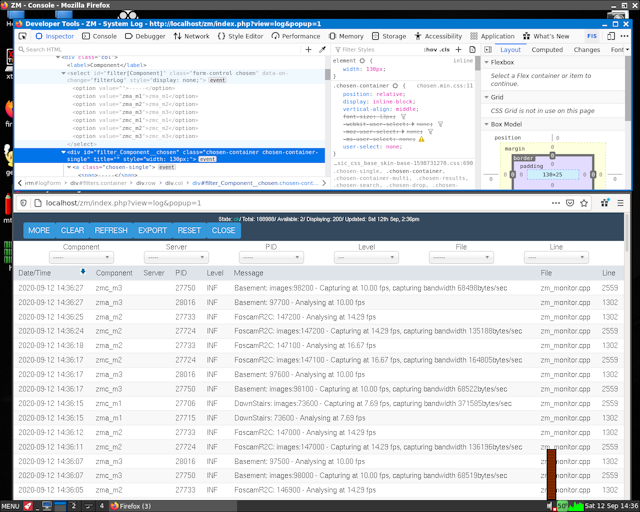Bookmark this page star icon

point(584,203)
